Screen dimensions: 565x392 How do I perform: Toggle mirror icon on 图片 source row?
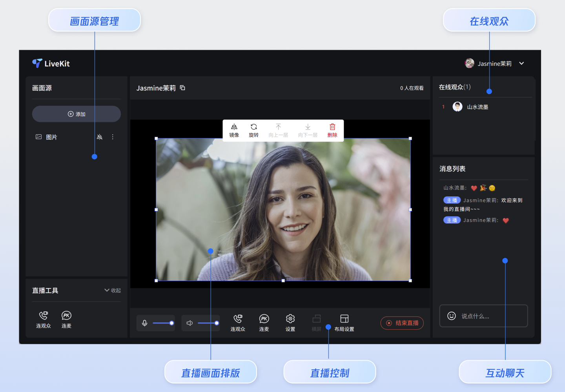click(x=100, y=137)
